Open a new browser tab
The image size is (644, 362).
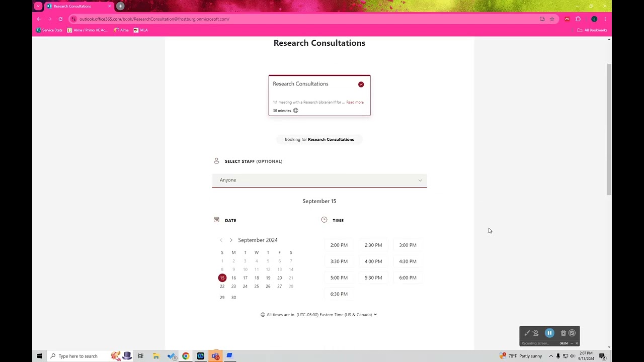point(120,6)
